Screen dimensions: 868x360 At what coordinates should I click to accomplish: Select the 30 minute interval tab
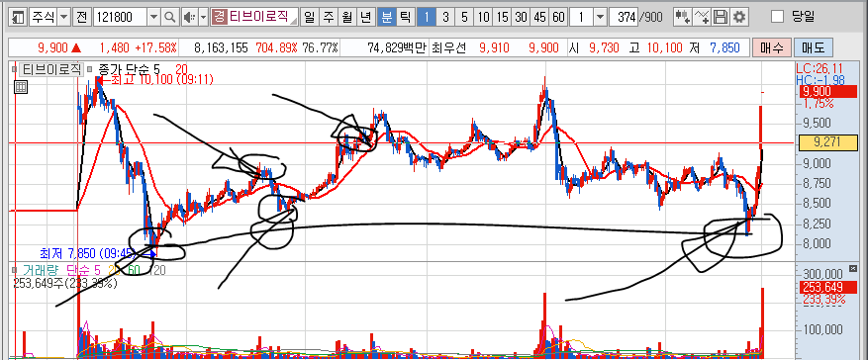pos(521,18)
